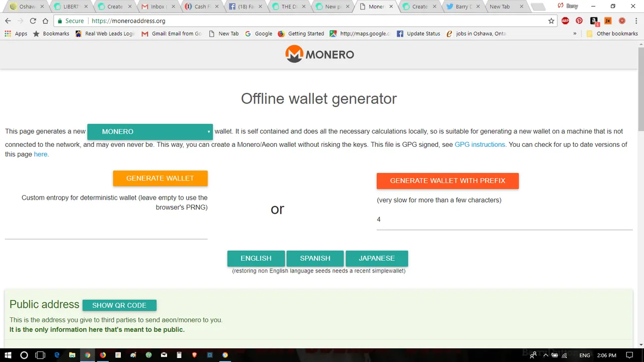Follow the 'here' up-to-date versions link
644x362 pixels.
point(41,154)
